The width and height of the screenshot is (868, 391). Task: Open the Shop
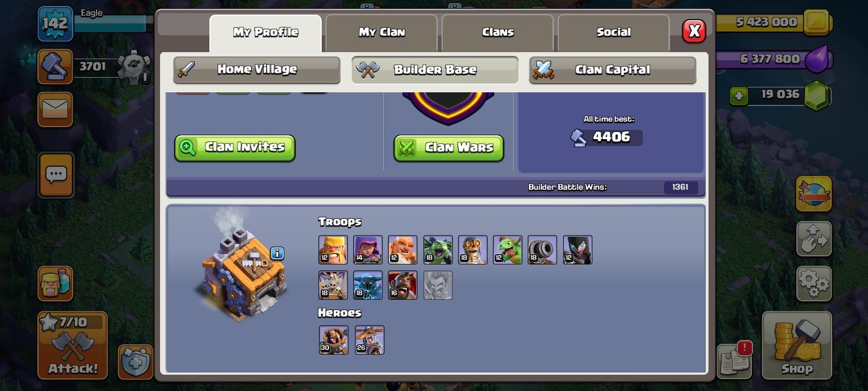(x=797, y=345)
